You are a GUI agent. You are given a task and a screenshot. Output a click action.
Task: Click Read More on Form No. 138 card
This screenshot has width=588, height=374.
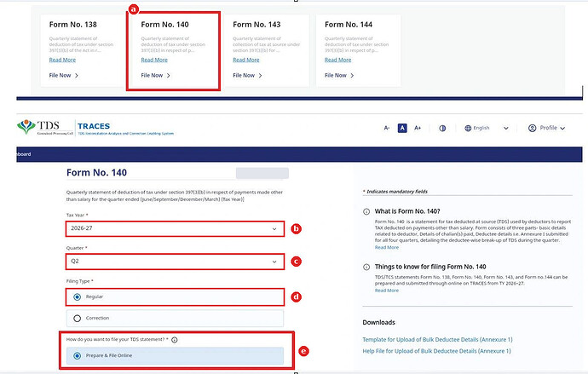coord(62,60)
